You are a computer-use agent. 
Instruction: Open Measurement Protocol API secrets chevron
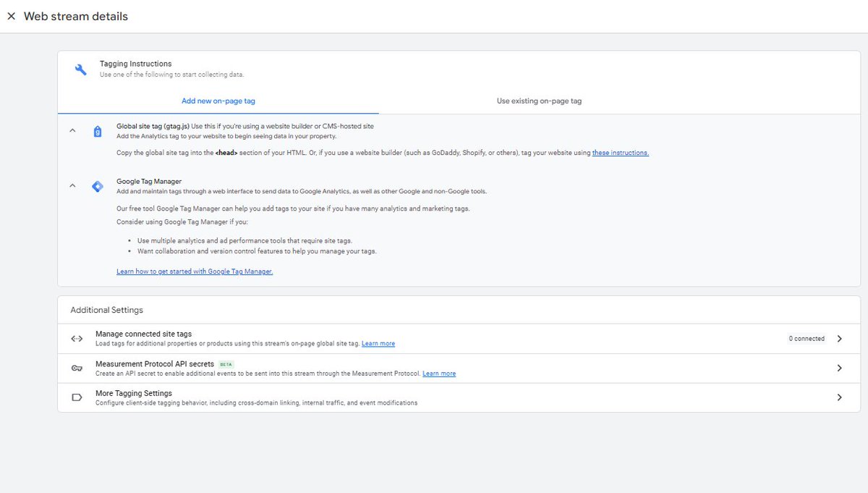tap(839, 368)
